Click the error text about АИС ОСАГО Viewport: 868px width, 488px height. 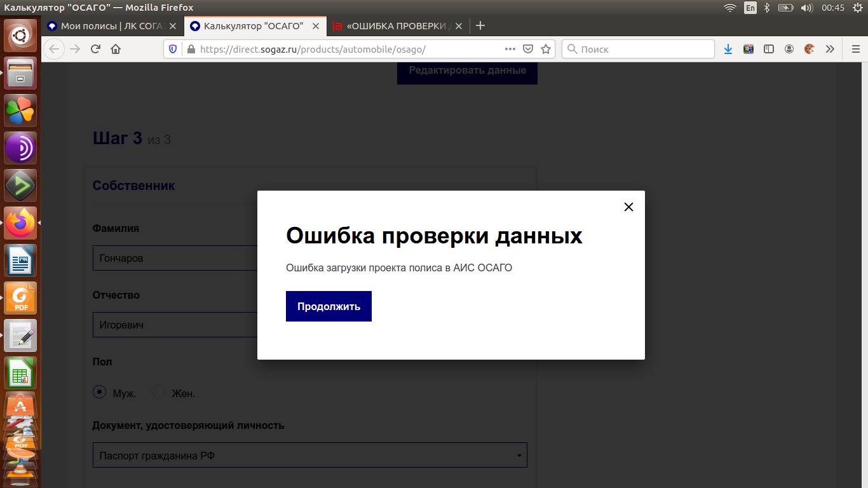(399, 268)
